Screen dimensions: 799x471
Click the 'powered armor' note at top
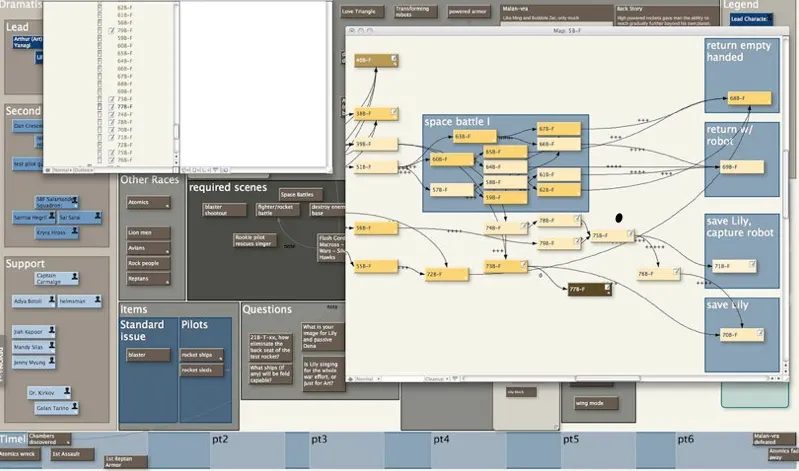pos(468,11)
